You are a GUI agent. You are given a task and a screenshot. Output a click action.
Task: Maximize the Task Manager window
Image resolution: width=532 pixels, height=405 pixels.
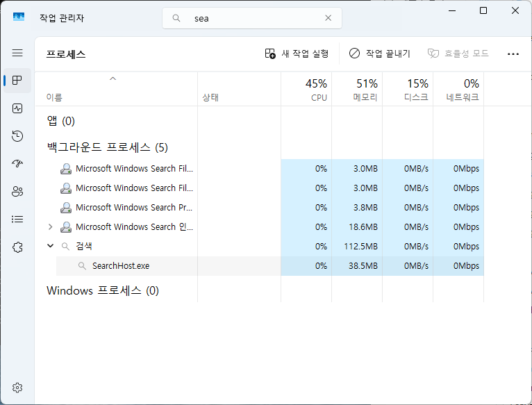(x=483, y=10)
